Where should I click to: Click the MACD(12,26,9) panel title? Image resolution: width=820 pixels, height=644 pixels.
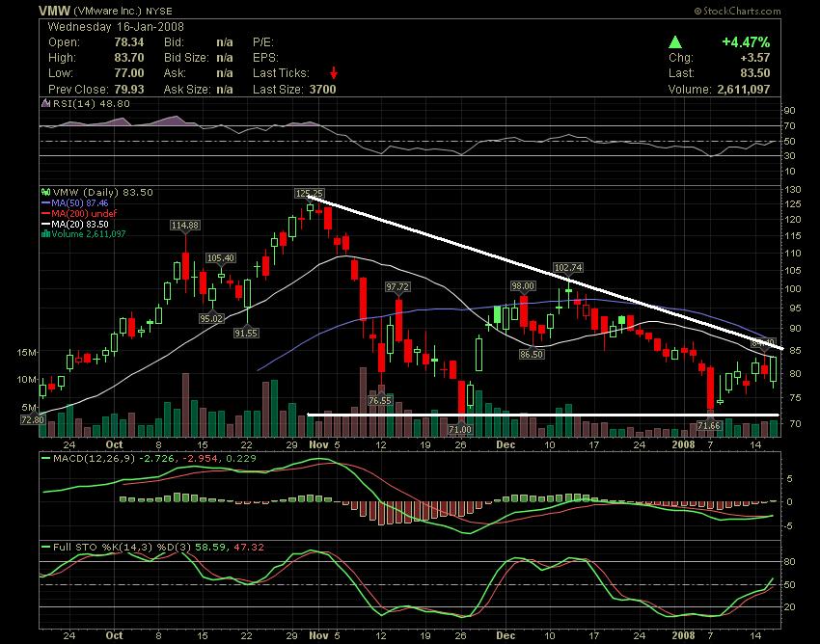click(x=94, y=459)
